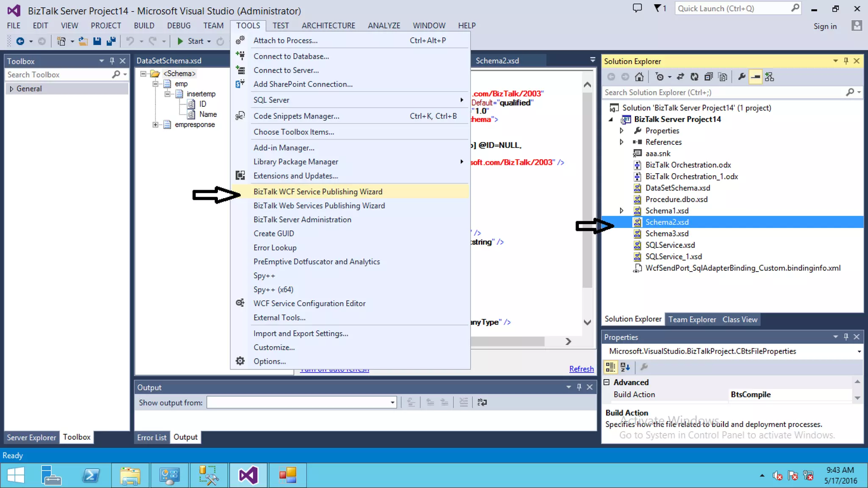Viewport: 868px width, 488px height.
Task: Click Alphabetical sort icon in Properties
Action: pos(625,367)
